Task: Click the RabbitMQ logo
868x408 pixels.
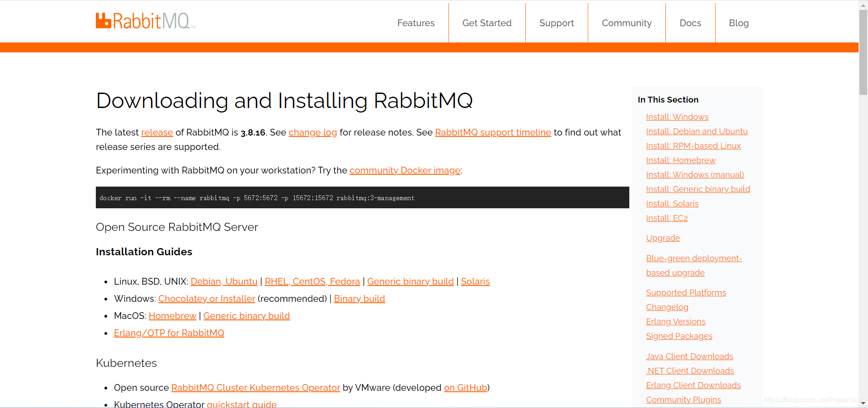Action: pyautogui.click(x=146, y=21)
